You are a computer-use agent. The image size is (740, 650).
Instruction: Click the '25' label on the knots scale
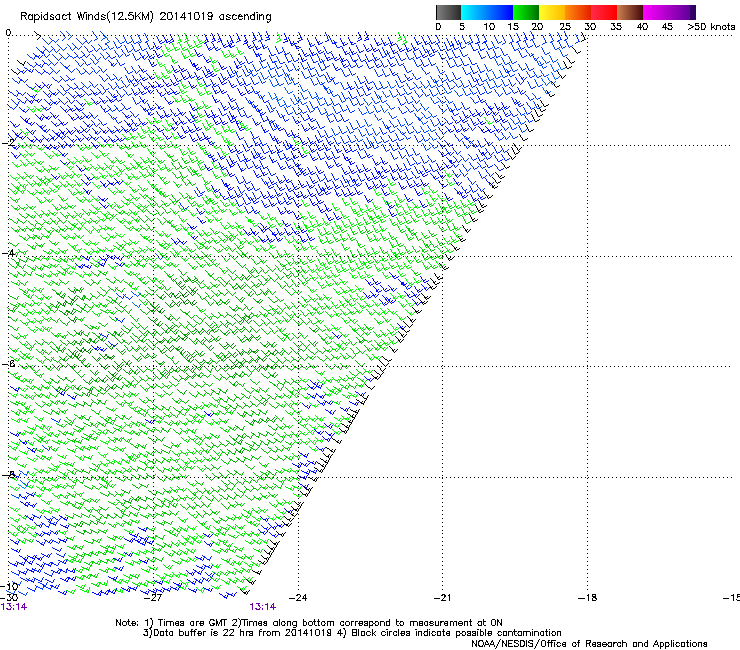(565, 27)
